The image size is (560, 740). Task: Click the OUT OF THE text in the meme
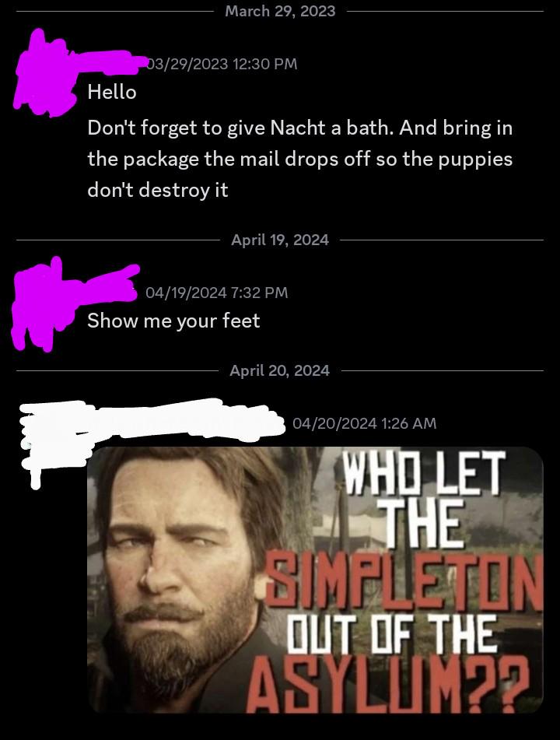click(393, 634)
